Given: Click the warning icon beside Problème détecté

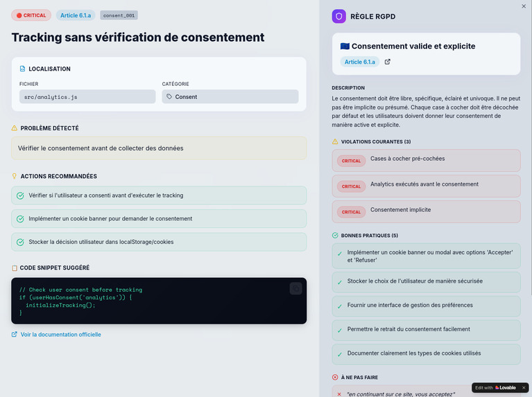Looking at the screenshot, I should (15, 127).
